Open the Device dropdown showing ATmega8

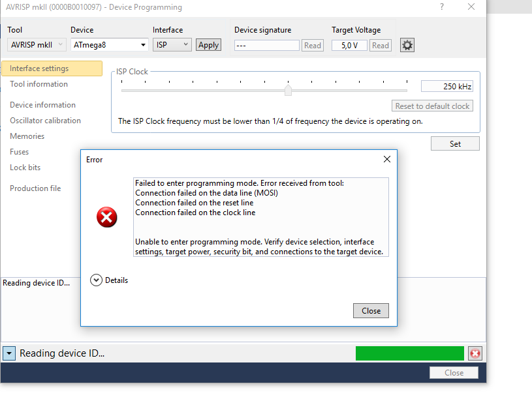(109, 45)
